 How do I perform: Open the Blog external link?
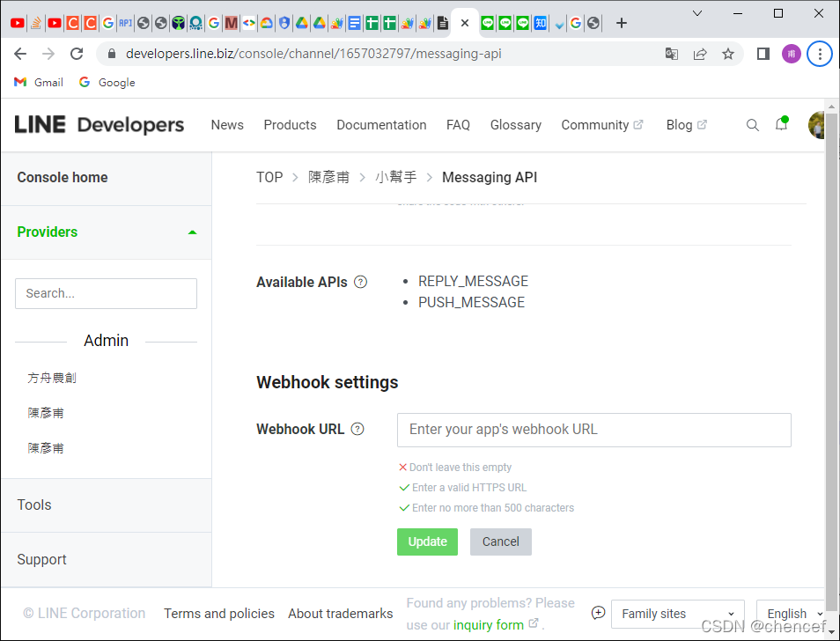pyautogui.click(x=686, y=125)
